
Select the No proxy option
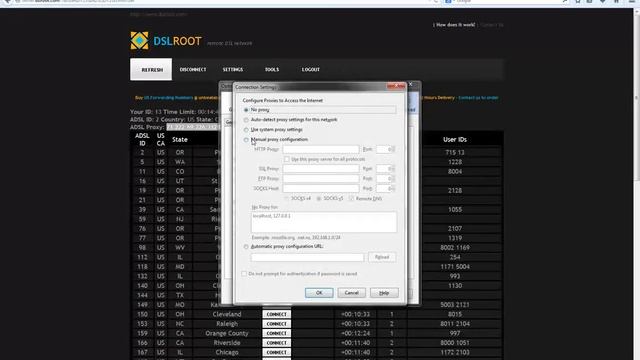pos(246,110)
